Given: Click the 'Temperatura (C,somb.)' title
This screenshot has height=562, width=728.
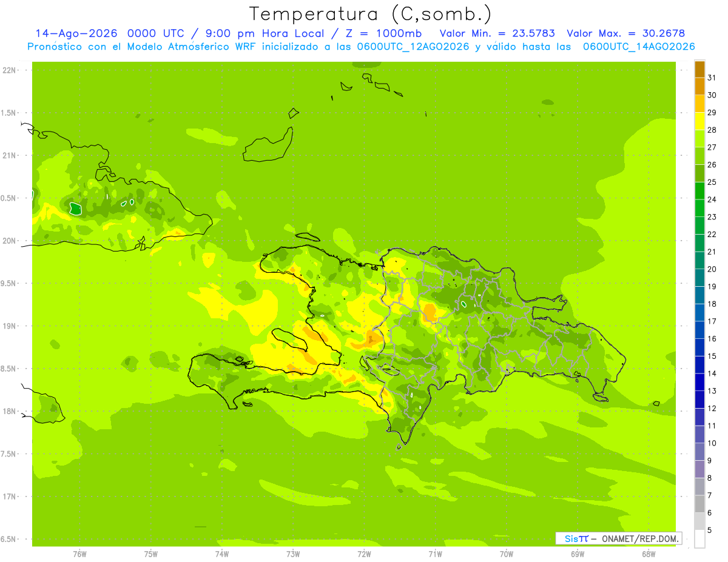Looking at the screenshot, I should coord(371,14).
